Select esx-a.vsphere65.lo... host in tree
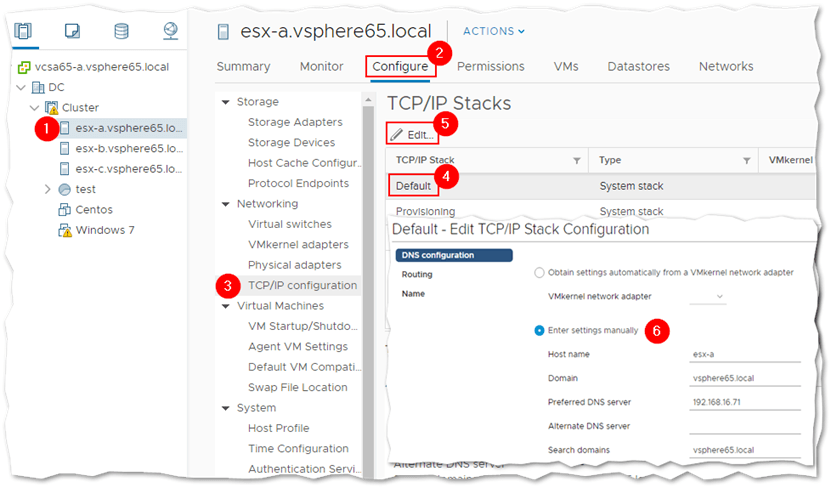The image size is (831, 488). click(129, 128)
